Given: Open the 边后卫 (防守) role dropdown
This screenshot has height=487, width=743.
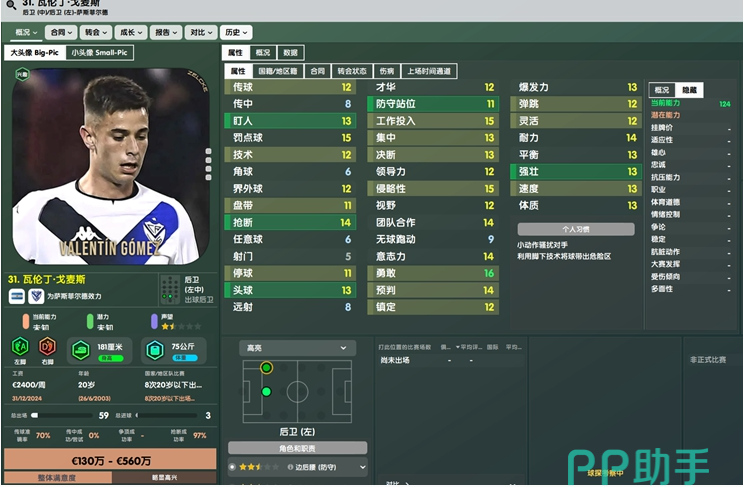Looking at the screenshot, I should point(298,467).
